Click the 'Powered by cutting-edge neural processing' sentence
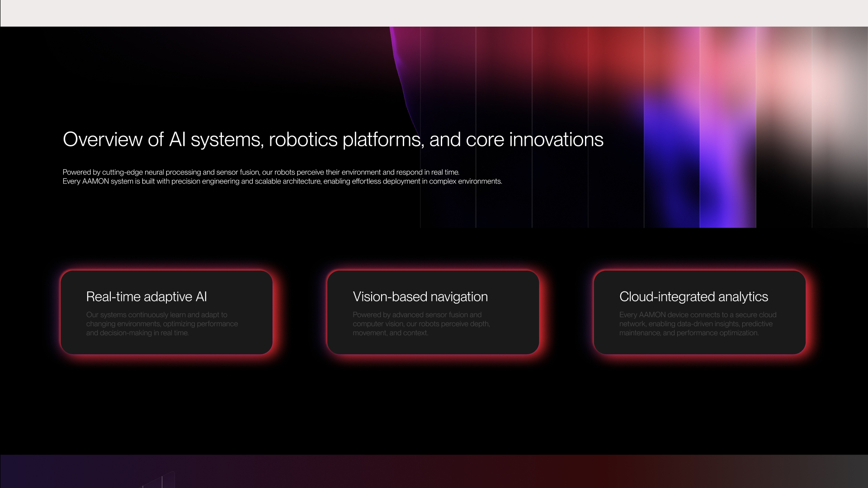This screenshot has width=868, height=488. click(261, 172)
